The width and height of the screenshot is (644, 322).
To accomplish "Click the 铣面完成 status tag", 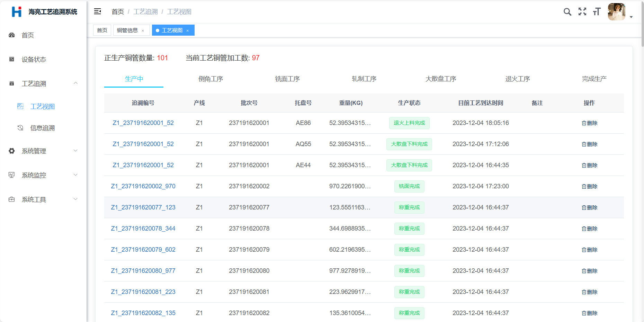I will coord(409,186).
